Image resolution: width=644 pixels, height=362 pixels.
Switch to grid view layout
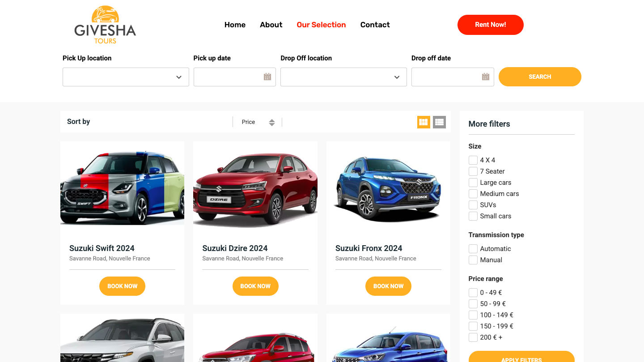424,122
